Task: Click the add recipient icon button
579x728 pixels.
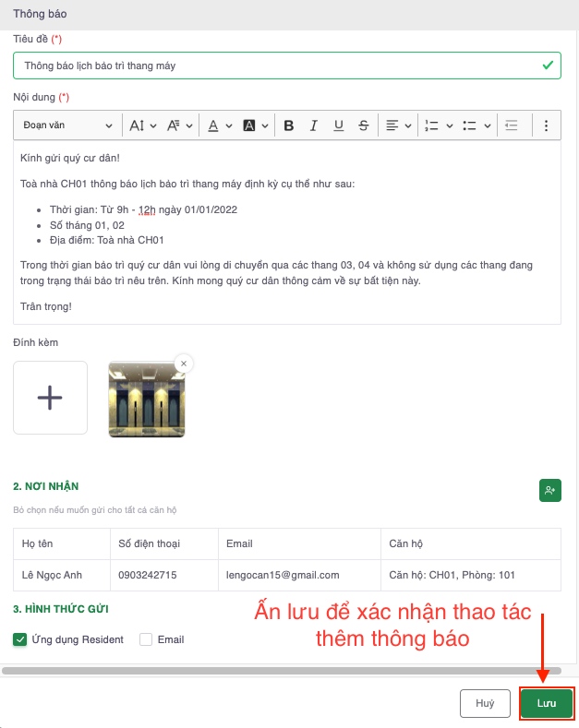Action: click(x=550, y=491)
